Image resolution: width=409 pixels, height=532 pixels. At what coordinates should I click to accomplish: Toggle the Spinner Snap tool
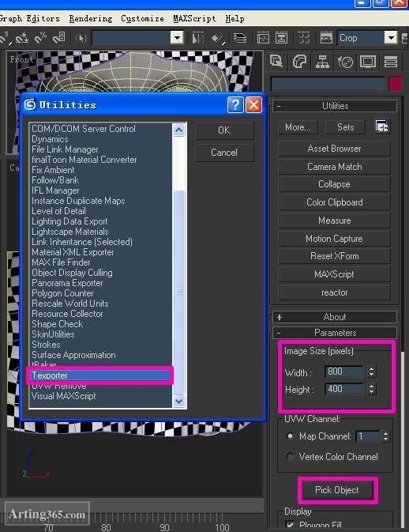pos(58,39)
